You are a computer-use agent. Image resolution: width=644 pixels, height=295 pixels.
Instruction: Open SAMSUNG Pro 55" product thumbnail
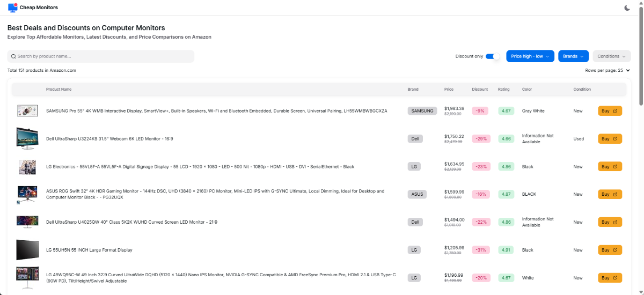coord(27,111)
